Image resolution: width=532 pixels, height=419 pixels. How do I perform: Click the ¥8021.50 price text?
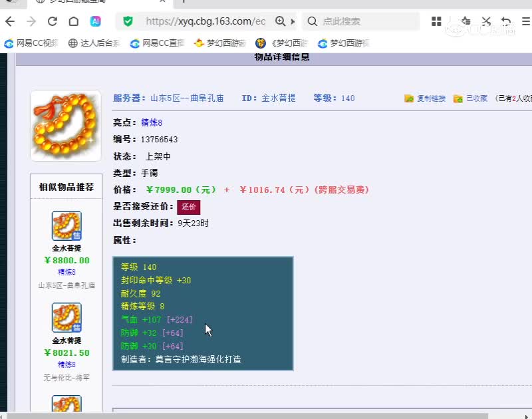(67, 353)
